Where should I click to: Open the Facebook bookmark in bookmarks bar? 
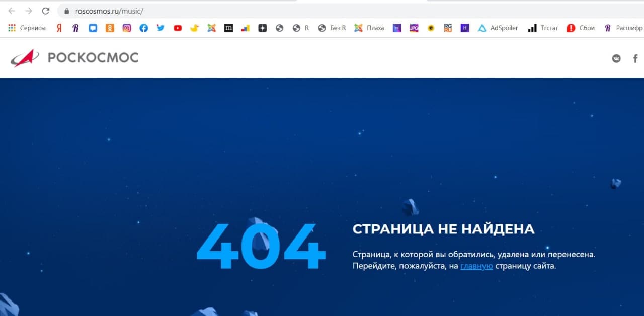coord(144,28)
